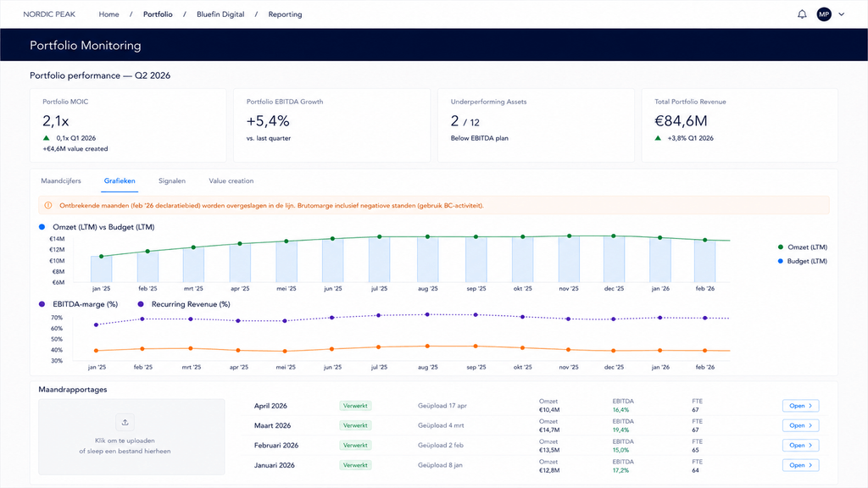Image resolution: width=868 pixels, height=488 pixels.
Task: Click the NORDIC PEAK logo
Action: (x=49, y=14)
